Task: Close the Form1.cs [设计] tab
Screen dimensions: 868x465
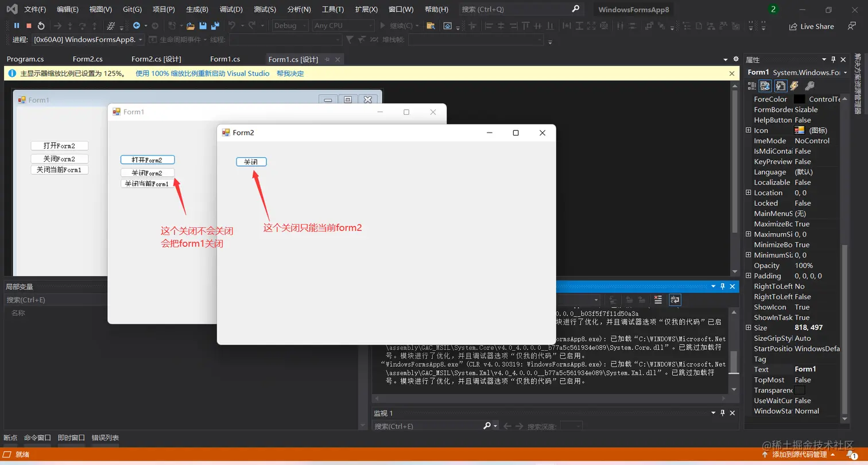Action: 338,59
